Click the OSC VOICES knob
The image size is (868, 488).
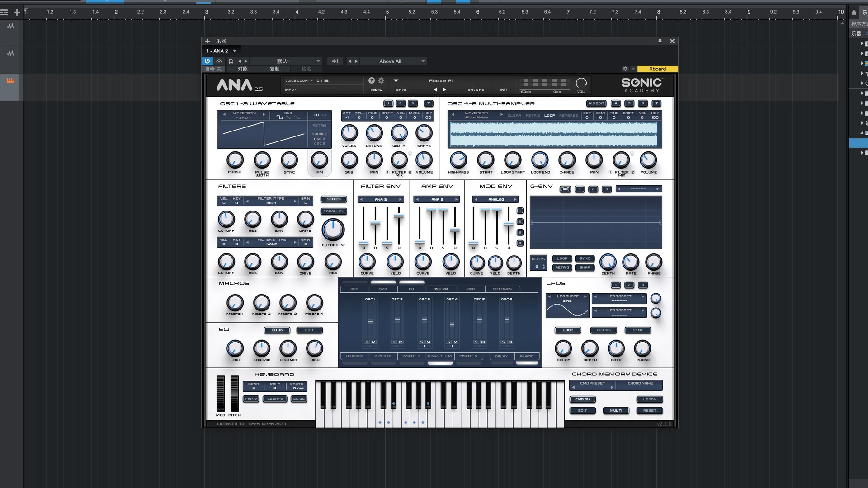coord(349,133)
